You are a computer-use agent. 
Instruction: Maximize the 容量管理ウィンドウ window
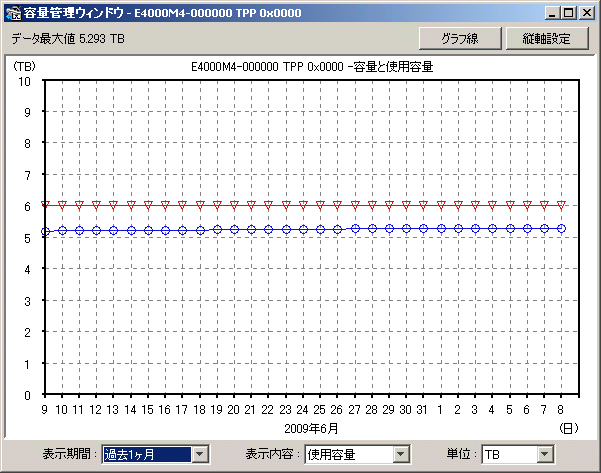pyautogui.click(x=569, y=13)
